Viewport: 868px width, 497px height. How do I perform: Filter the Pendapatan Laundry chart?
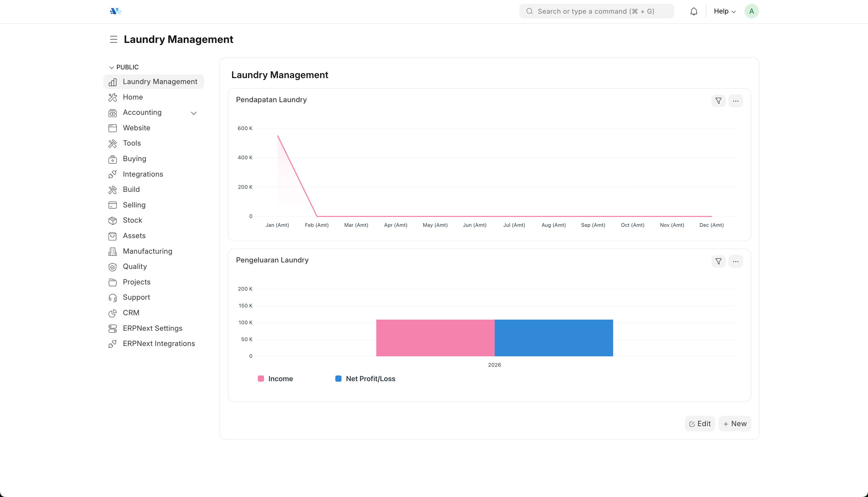718,101
